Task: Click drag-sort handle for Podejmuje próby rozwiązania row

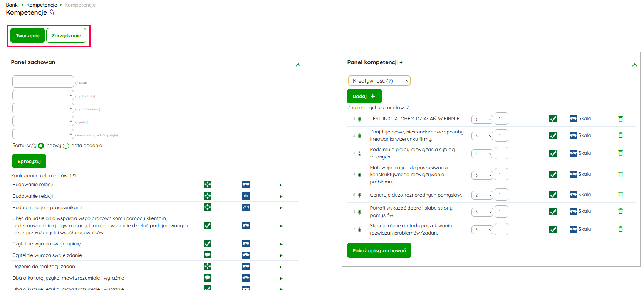Action: [359, 153]
